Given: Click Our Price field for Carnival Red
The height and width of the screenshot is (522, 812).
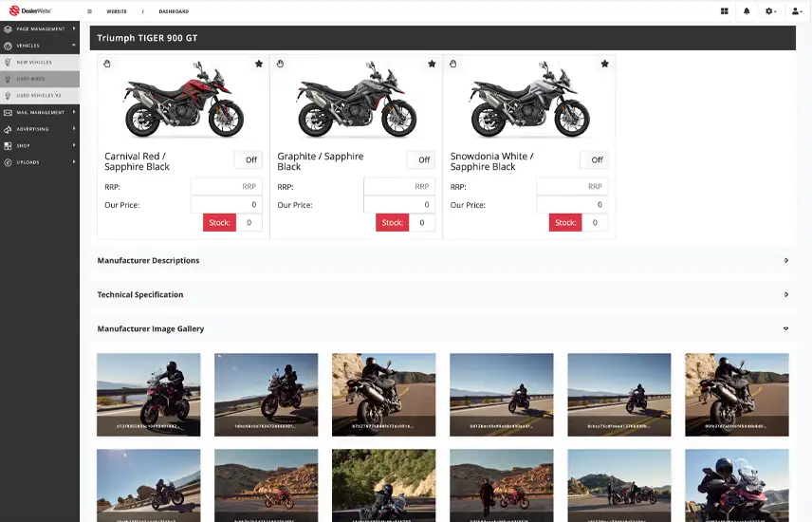Looking at the screenshot, I should point(227,205).
